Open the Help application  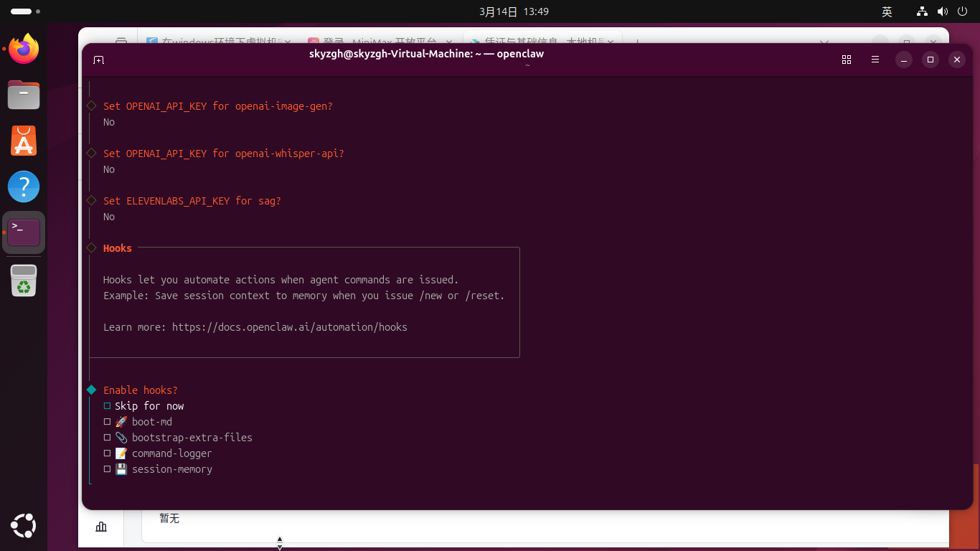(24, 187)
